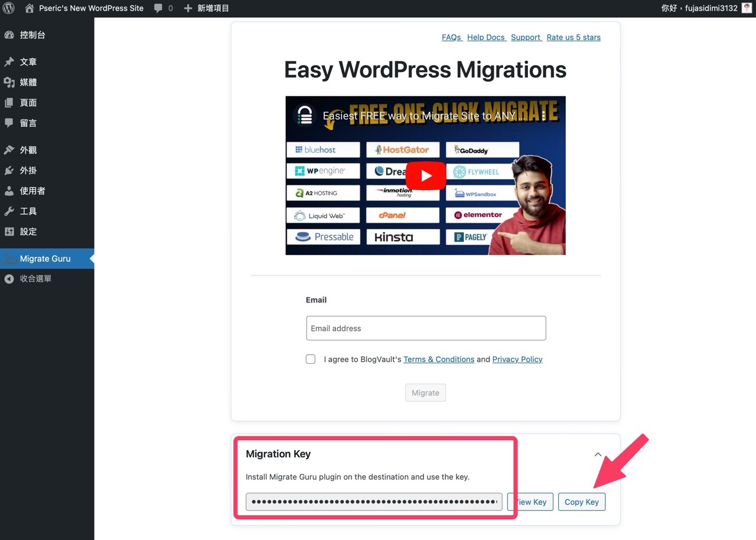Click the 頁面 pages icon

[9, 103]
